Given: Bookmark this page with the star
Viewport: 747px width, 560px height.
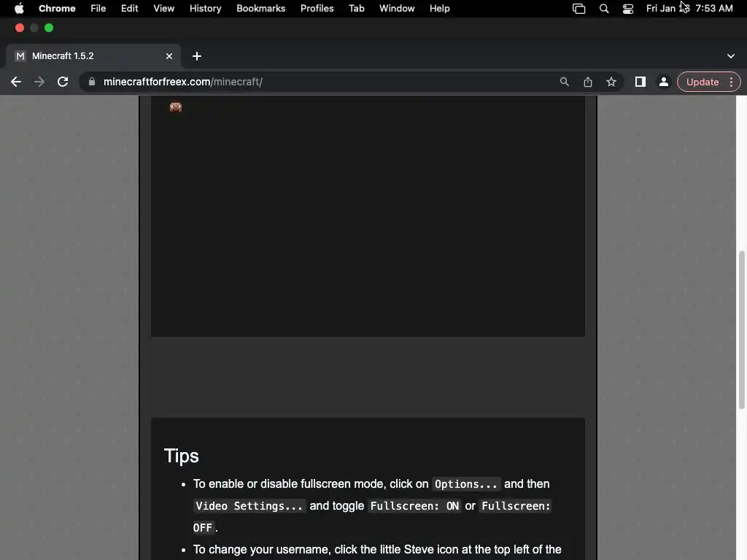Looking at the screenshot, I should [611, 82].
